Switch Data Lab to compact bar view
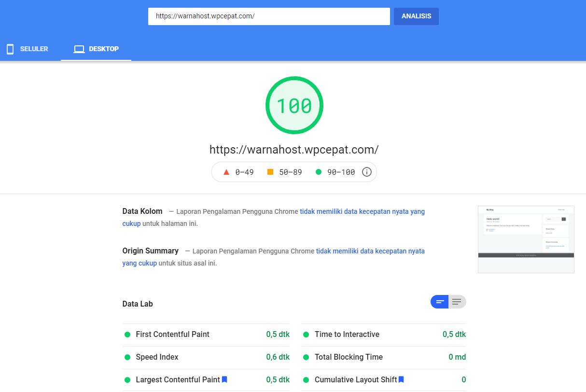 (x=440, y=302)
